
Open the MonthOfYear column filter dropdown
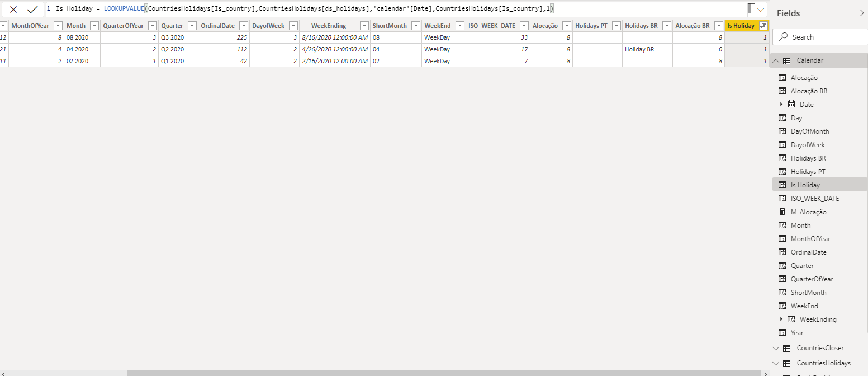[58, 26]
